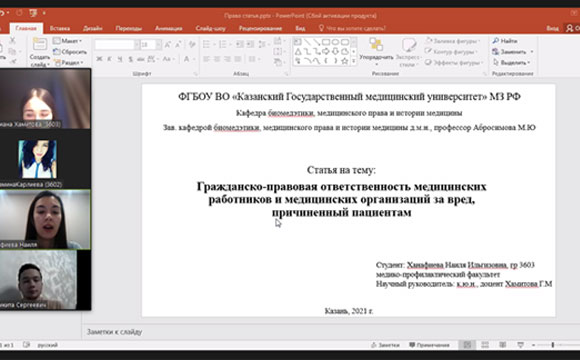
Task: Select the rectangle shape in shapes gallery
Action: [x=326, y=42]
